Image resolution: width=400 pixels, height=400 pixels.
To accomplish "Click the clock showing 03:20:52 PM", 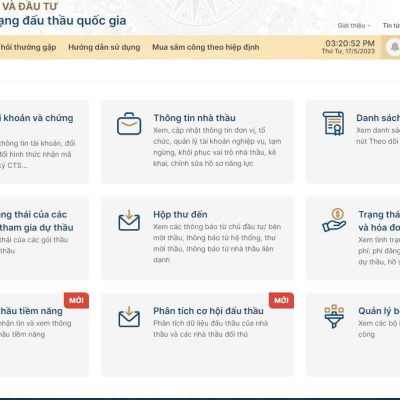I will [x=350, y=43].
